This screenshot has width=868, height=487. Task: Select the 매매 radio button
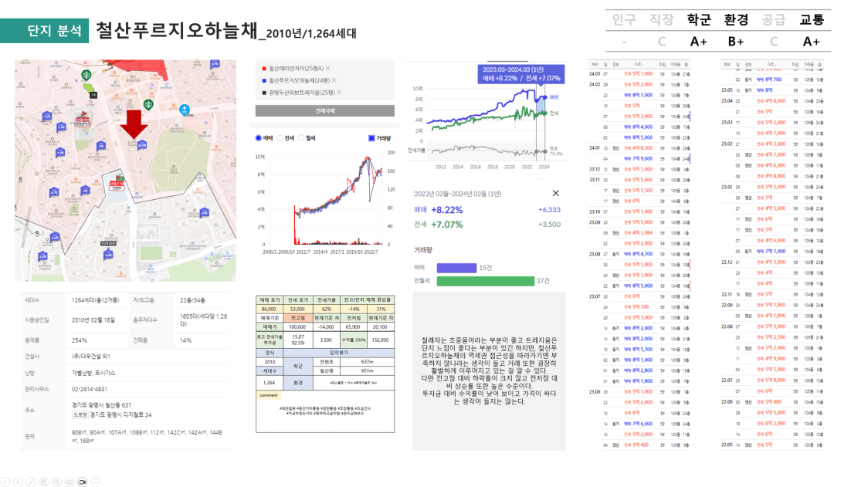(x=259, y=138)
